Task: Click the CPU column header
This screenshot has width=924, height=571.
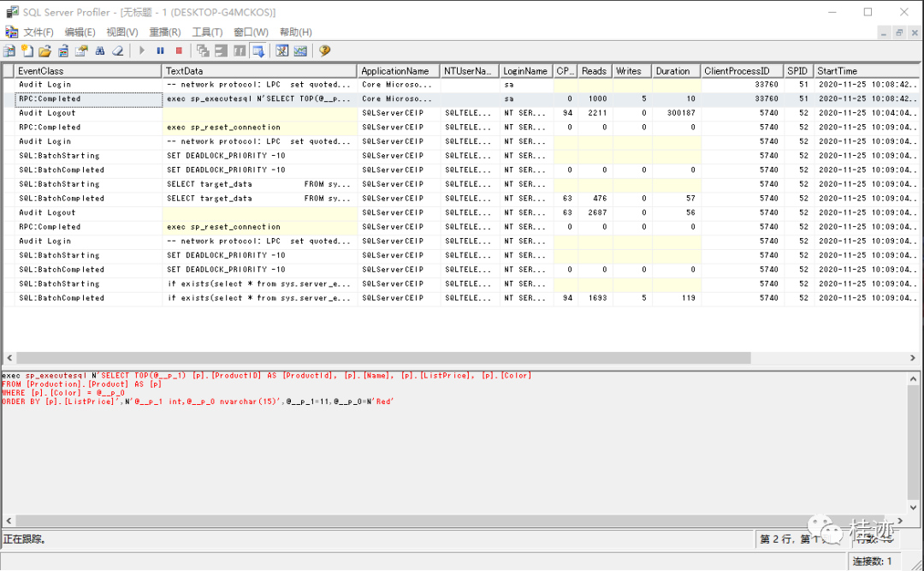Action: [x=566, y=71]
